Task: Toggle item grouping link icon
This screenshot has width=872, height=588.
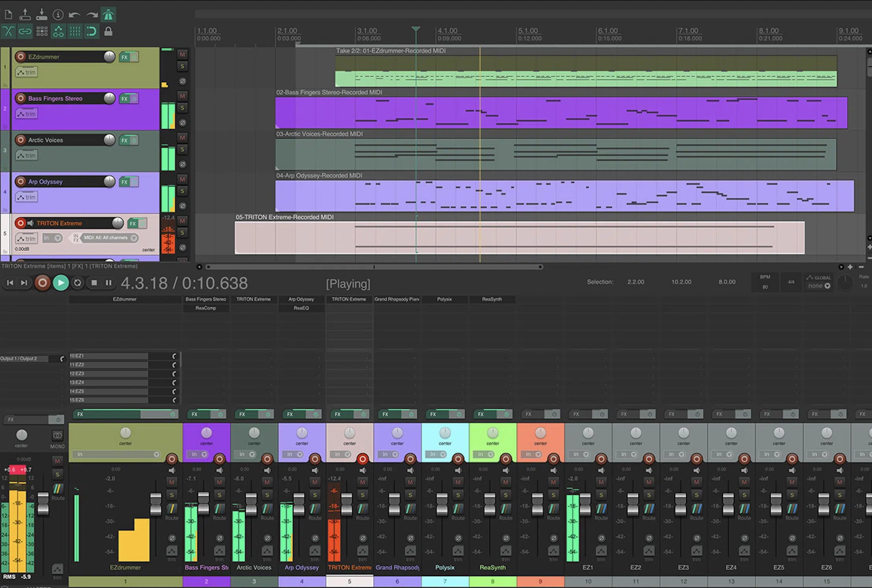Action: pos(25,31)
